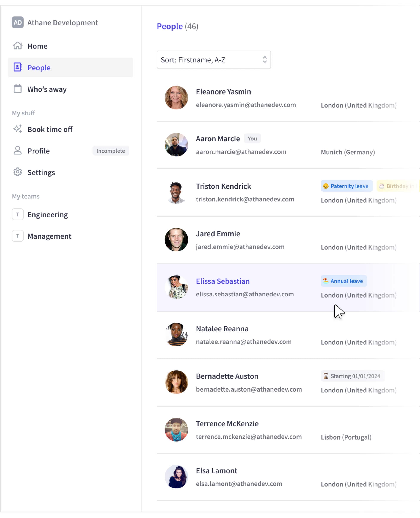
Task: Click the email elsa.lamont@athanedev.com
Action: (239, 484)
